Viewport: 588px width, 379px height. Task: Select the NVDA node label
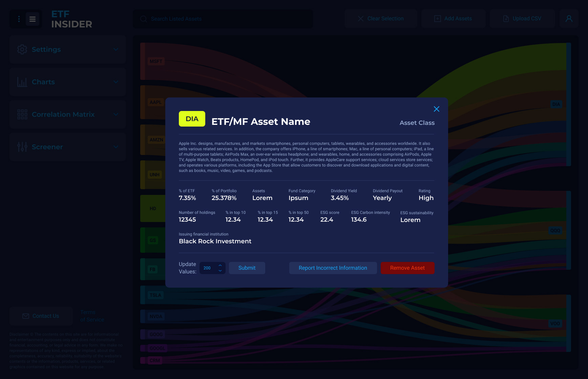[156, 316]
